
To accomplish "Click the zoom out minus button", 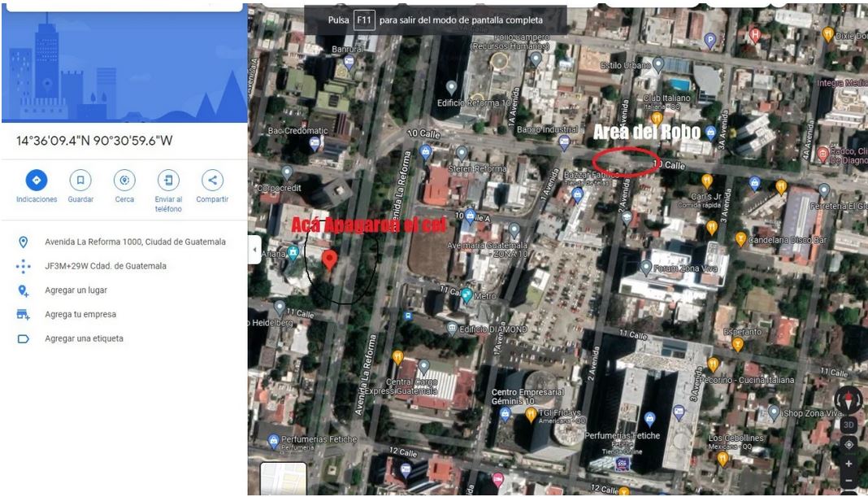I will pyautogui.click(x=848, y=481).
